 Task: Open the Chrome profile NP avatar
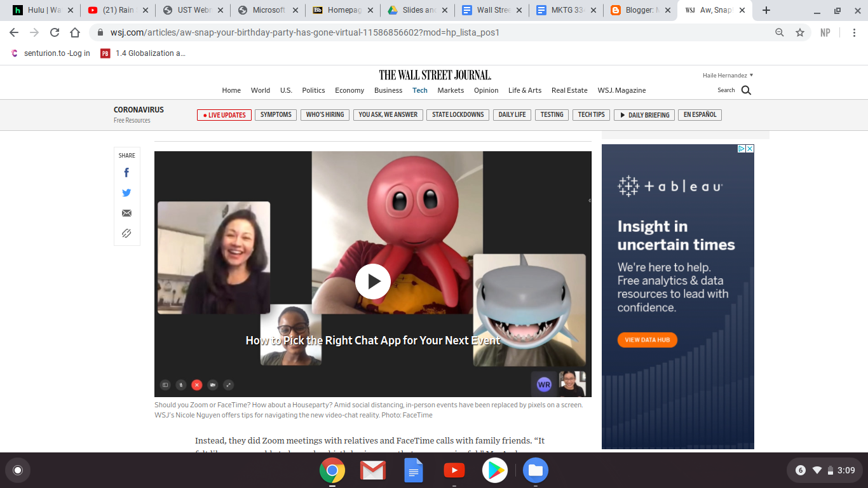click(x=825, y=32)
